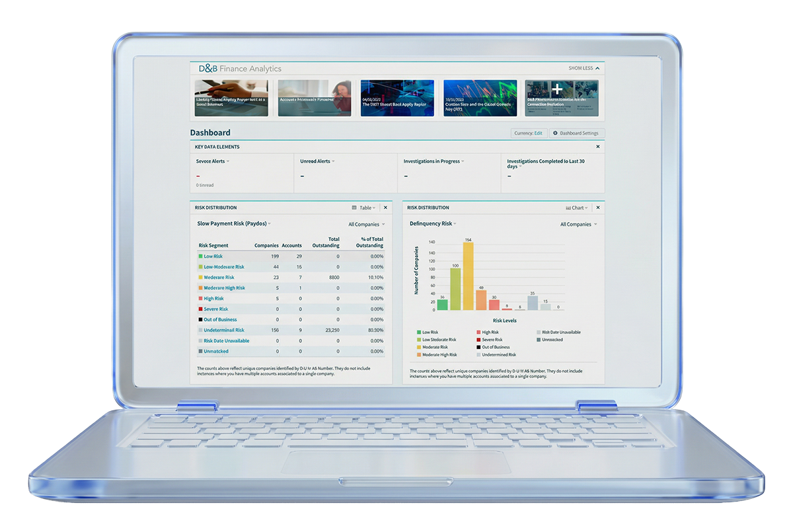Open the Investigations in Progress menu

click(434, 161)
